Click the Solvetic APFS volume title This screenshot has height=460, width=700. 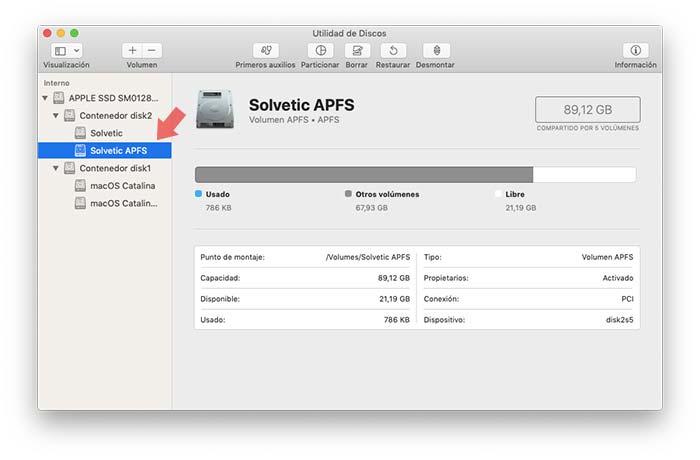tap(302, 105)
